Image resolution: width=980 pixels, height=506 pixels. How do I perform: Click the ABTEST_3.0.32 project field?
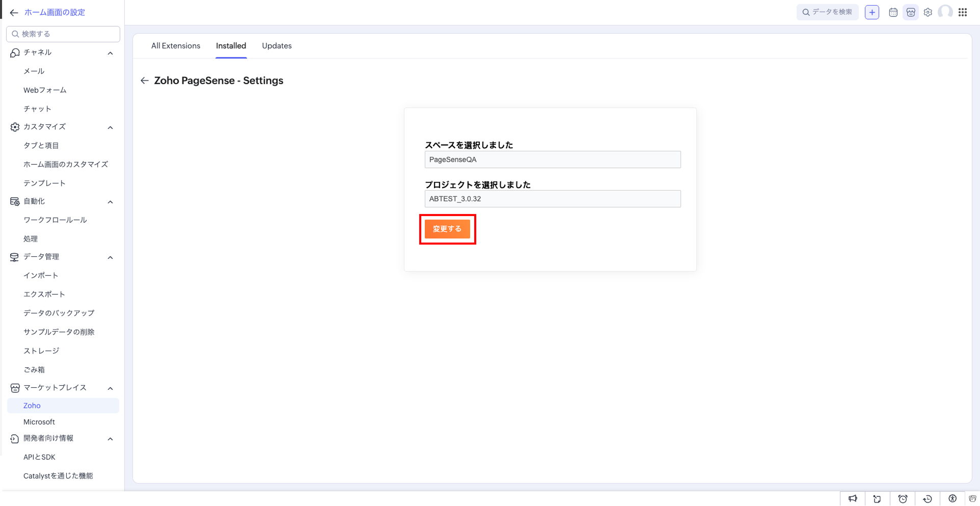coord(553,199)
